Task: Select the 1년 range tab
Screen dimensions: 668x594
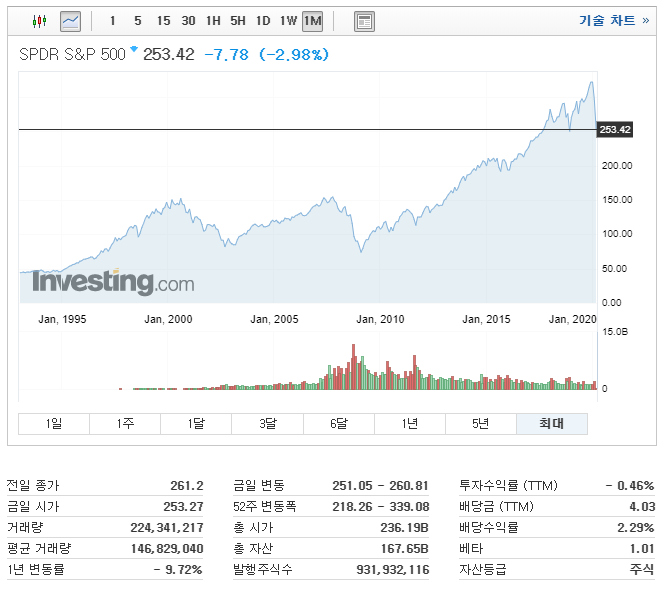Action: coord(410,424)
